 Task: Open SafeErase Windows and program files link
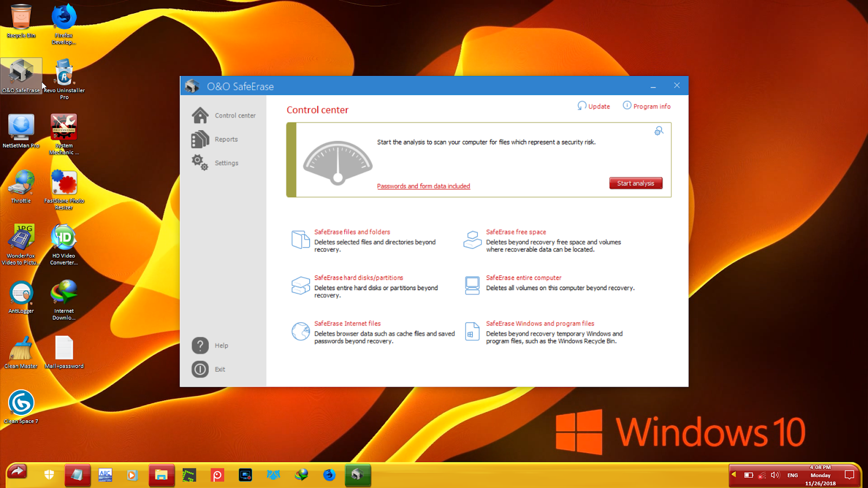[x=540, y=323]
